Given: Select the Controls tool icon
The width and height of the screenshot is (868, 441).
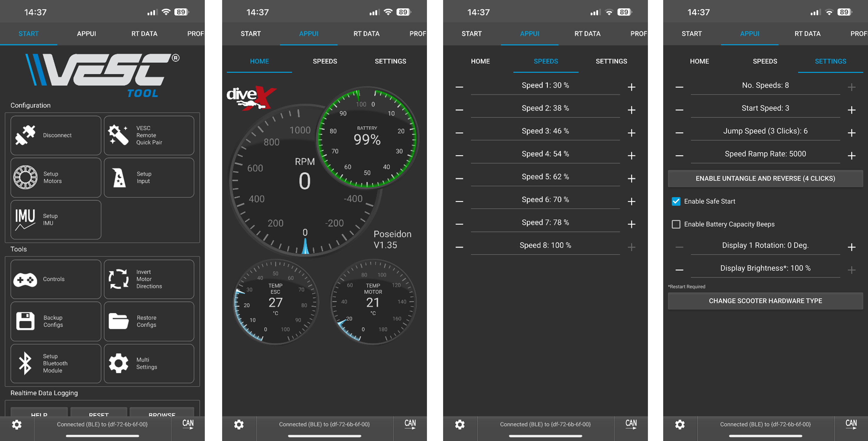Looking at the screenshot, I should pyautogui.click(x=24, y=278).
